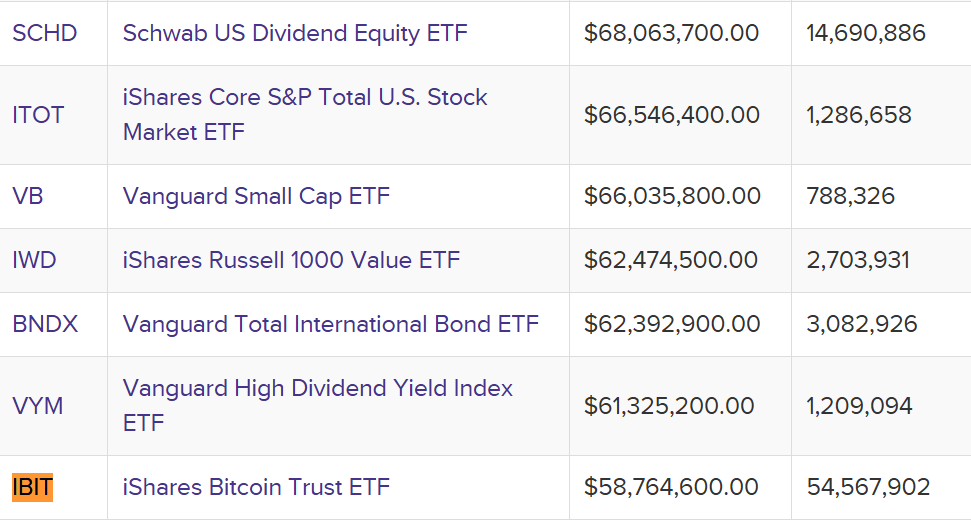This screenshot has width=971, height=520.
Task: Click the highlighted IBIT ticker
Action: (x=33, y=488)
